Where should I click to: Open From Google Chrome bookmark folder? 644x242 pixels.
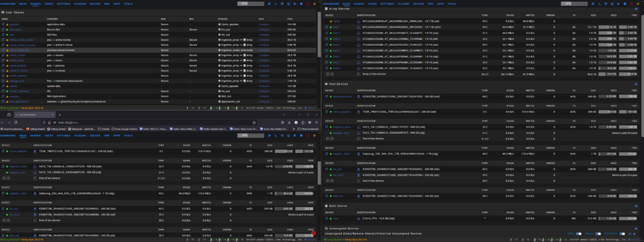[x=124, y=129]
